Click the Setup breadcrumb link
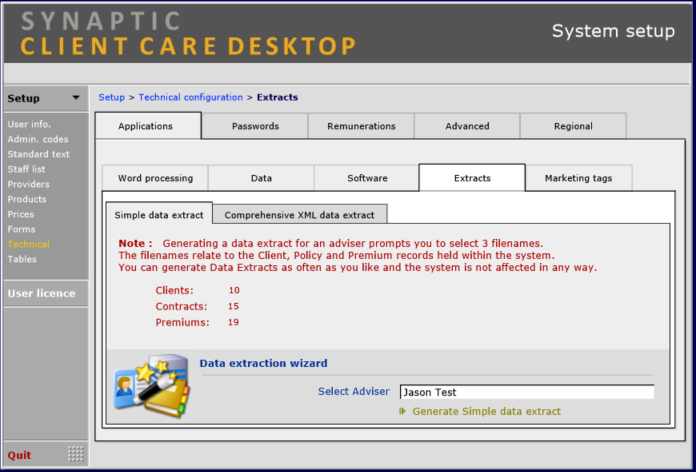 point(111,97)
